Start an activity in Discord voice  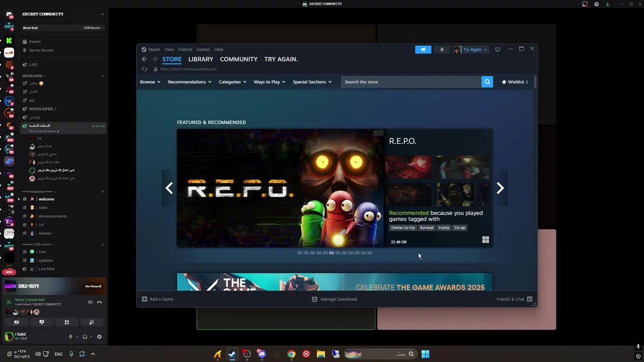[x=66, y=322]
